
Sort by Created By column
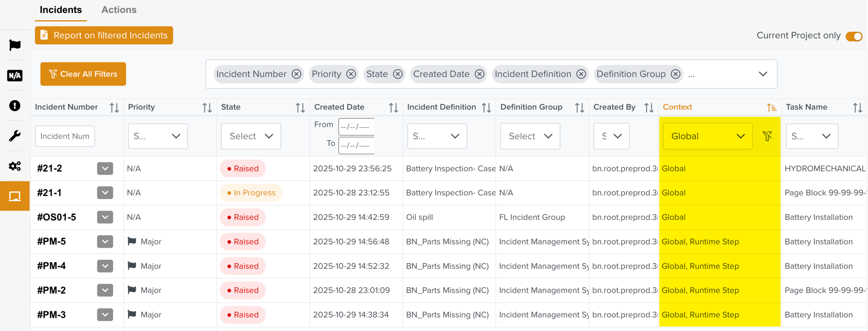point(649,107)
